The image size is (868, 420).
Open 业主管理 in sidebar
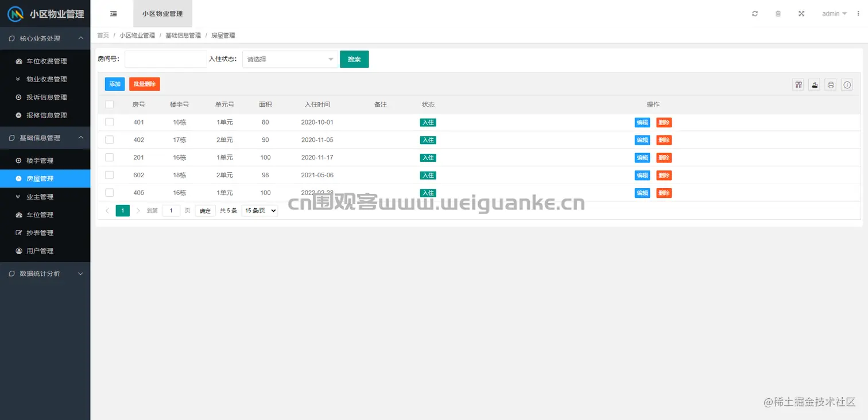coord(45,197)
